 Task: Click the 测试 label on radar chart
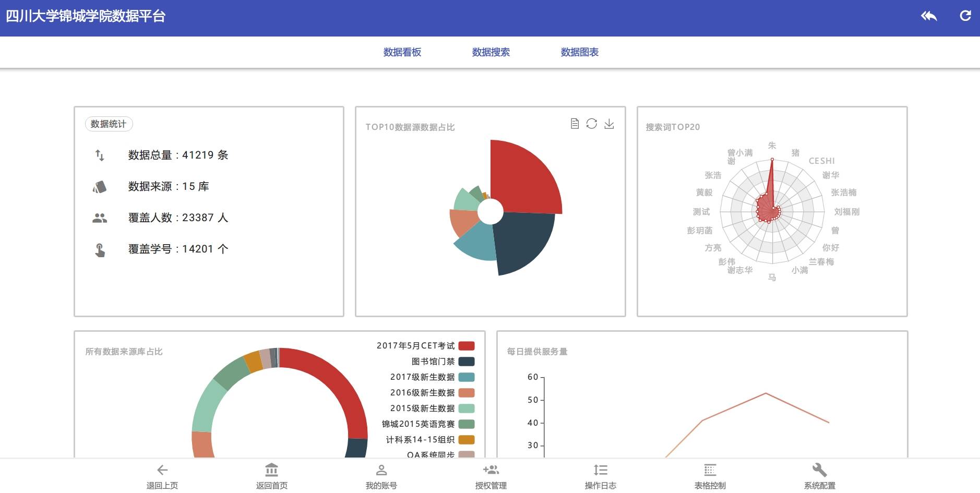pos(701,212)
